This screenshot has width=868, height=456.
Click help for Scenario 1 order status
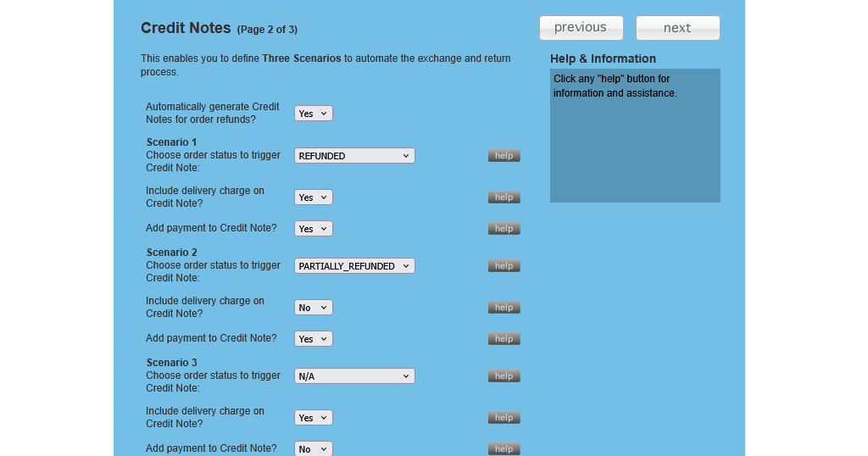tap(504, 156)
